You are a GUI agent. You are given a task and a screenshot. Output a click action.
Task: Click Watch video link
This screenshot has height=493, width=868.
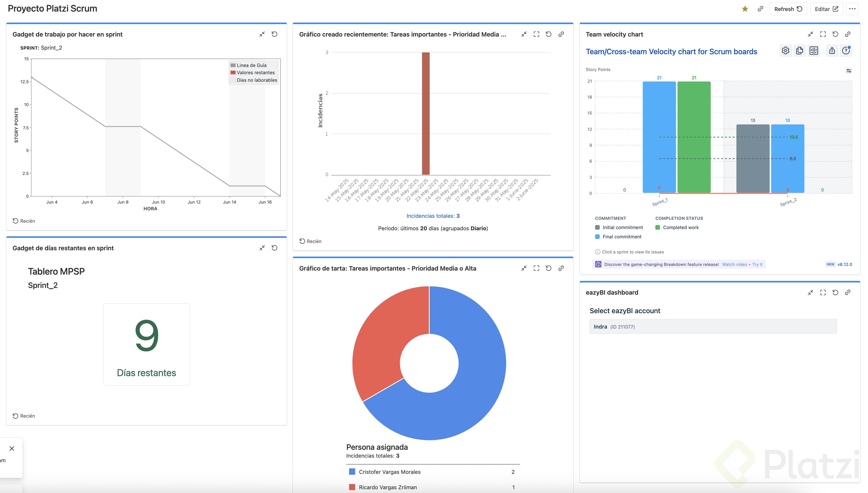[734, 264]
